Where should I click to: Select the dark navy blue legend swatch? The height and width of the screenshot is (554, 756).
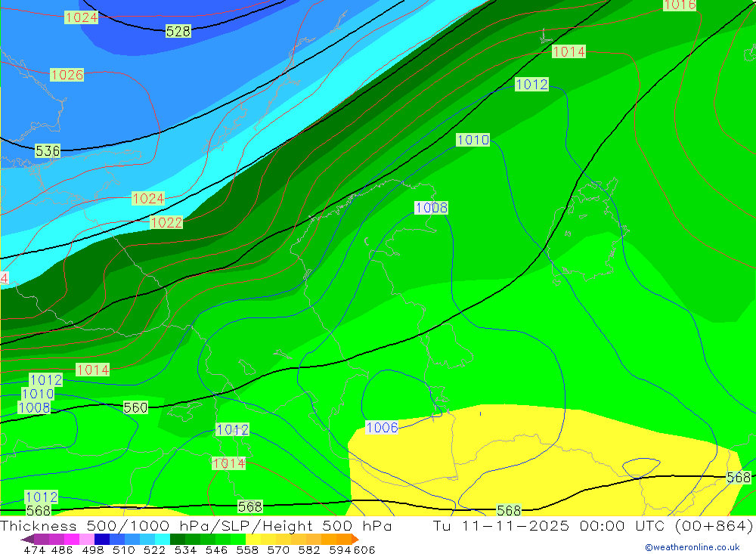click(102, 539)
